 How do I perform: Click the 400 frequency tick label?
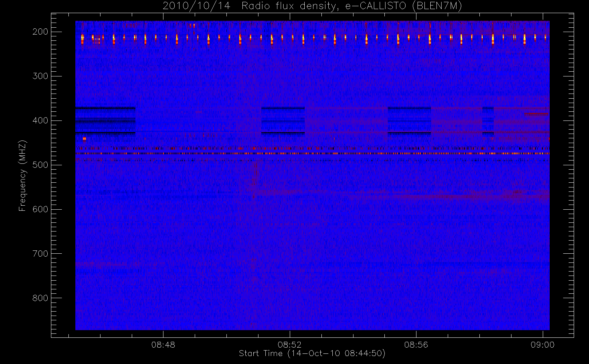point(40,120)
